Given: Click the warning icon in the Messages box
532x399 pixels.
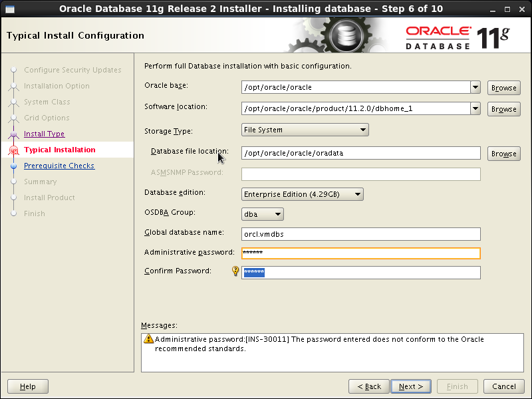Looking at the screenshot, I should [x=148, y=338].
